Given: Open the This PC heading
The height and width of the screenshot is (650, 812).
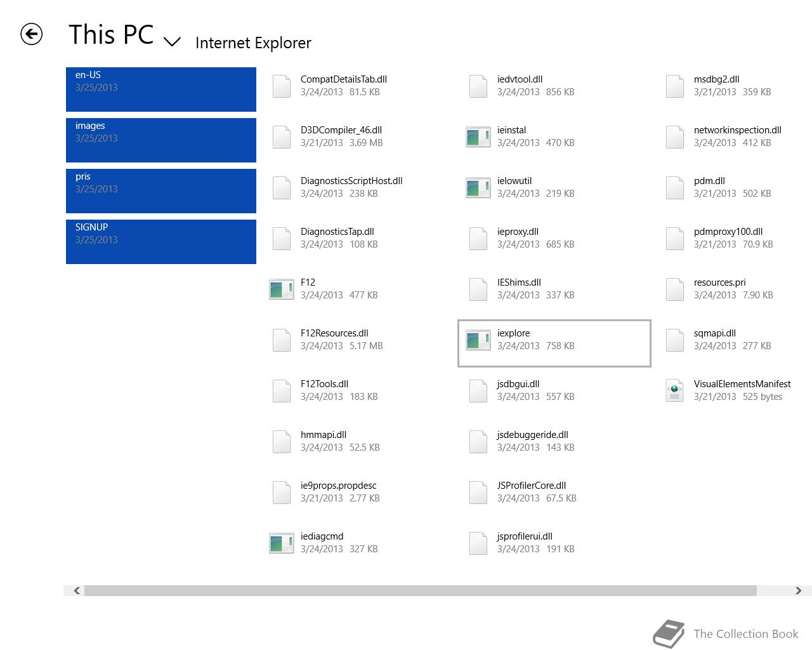Looking at the screenshot, I should click(111, 34).
